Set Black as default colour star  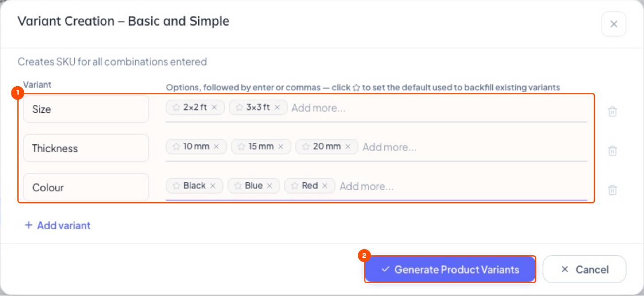point(176,186)
